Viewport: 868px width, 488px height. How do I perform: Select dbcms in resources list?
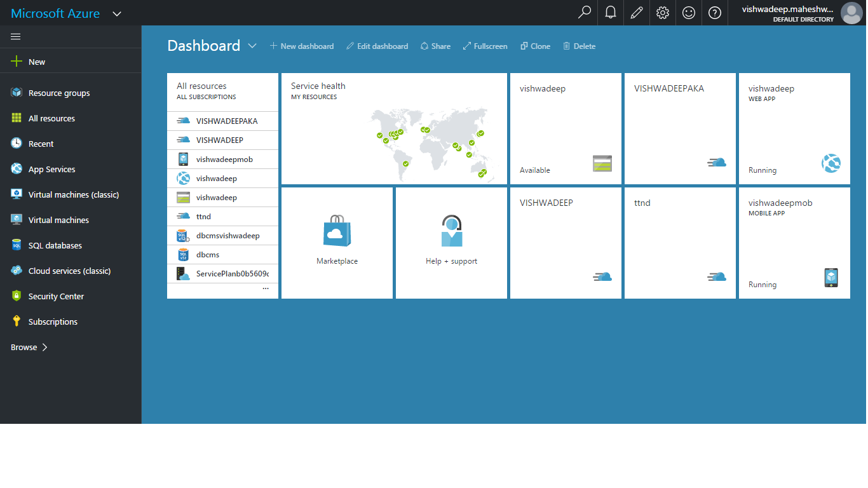222,254
